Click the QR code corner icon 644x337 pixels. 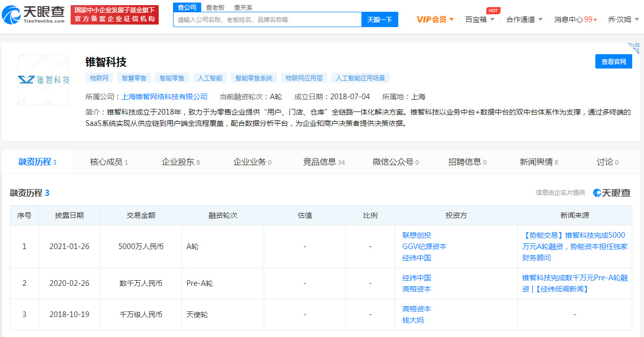point(634,48)
